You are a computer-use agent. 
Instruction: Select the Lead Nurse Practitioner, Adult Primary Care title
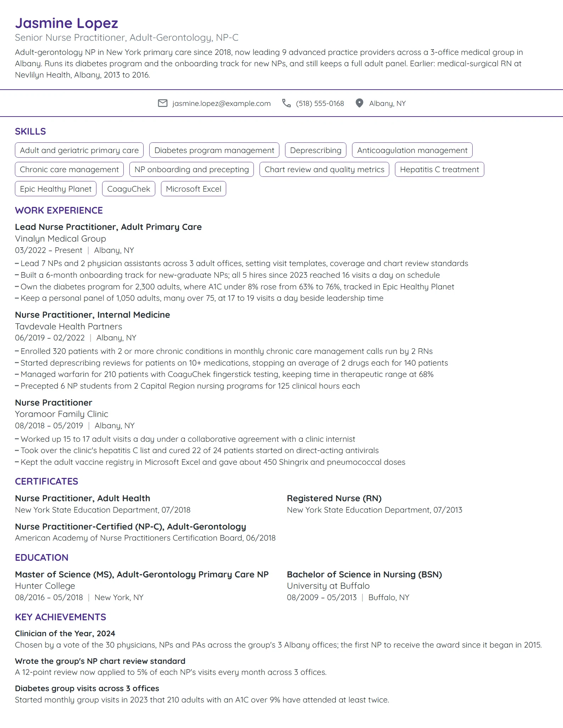click(x=108, y=227)
